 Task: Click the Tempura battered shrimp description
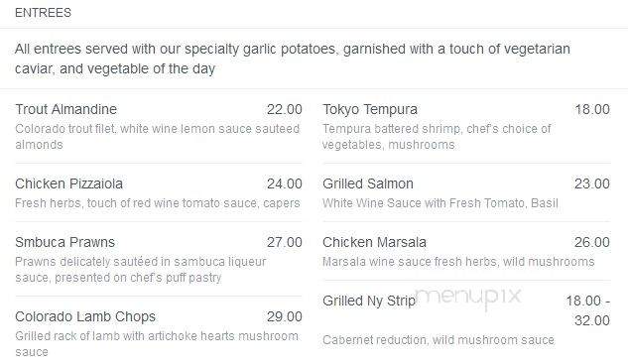(x=437, y=137)
